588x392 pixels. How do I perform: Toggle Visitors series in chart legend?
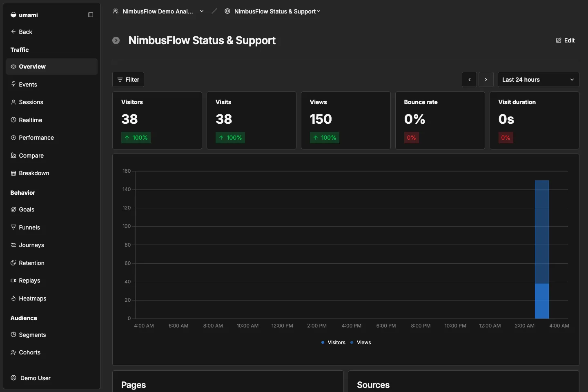pyautogui.click(x=333, y=343)
